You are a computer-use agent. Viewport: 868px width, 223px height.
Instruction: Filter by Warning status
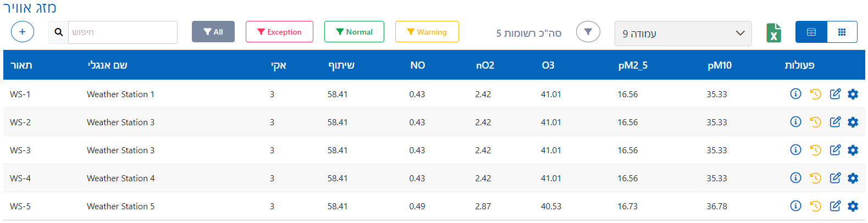coord(427,32)
